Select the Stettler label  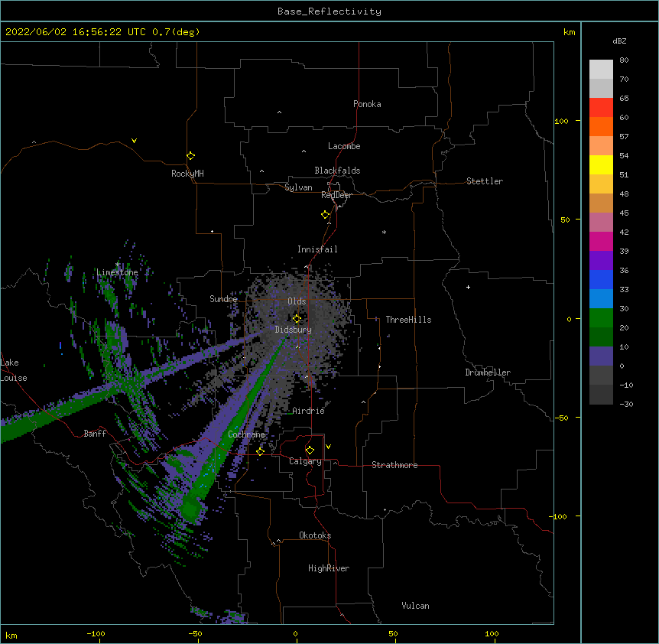coord(485,181)
